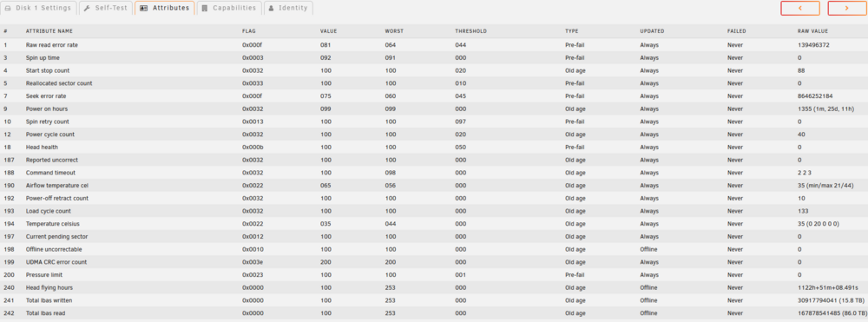
Task: Open the Identity tab
Action: (288, 9)
